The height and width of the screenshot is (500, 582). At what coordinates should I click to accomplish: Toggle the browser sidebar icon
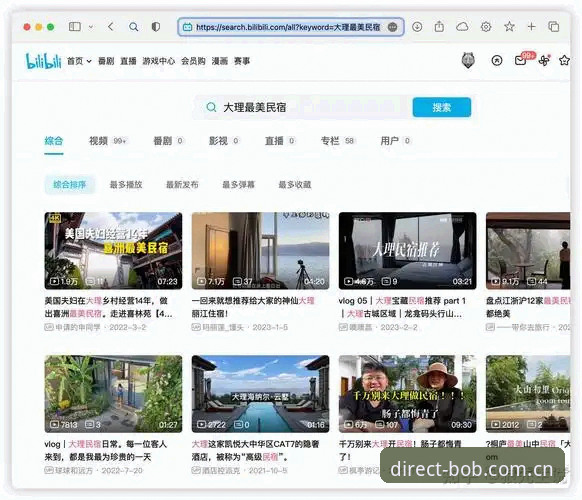click(x=75, y=27)
